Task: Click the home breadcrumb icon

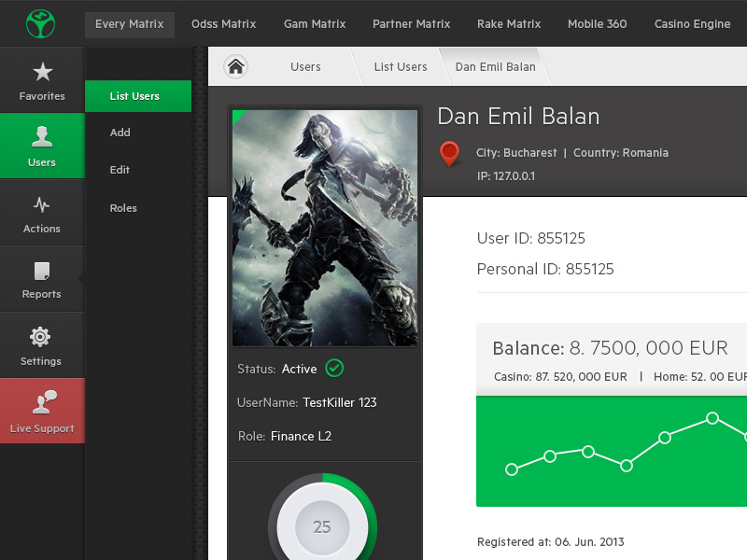Action: pos(236,66)
